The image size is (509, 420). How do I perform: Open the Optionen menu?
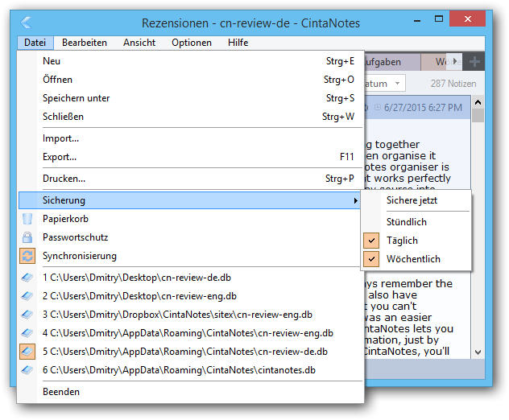tap(192, 43)
